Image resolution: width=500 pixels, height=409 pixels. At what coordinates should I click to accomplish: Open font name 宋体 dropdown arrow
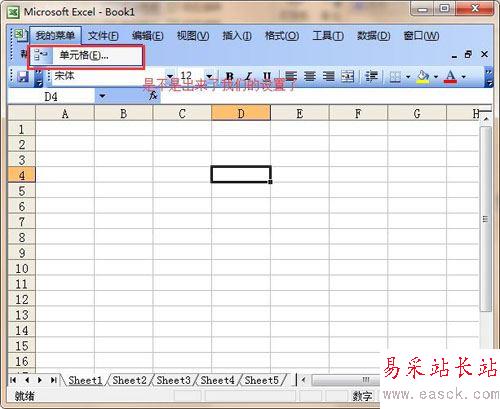click(170, 77)
